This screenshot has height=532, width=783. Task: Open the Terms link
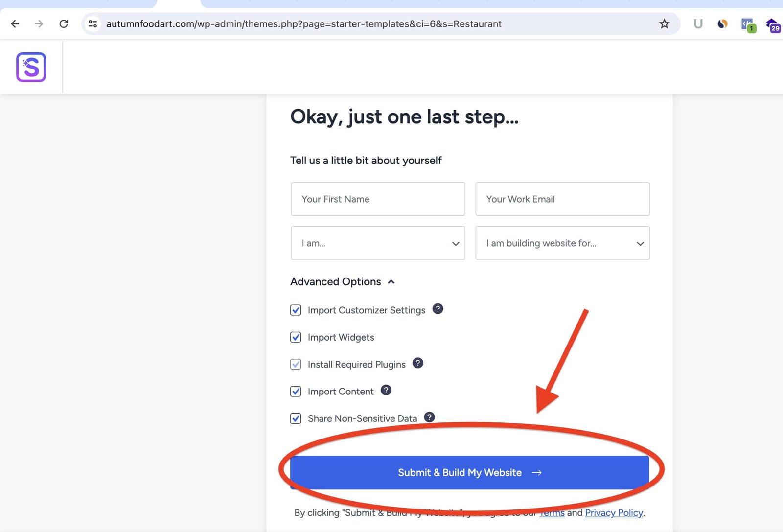pyautogui.click(x=552, y=513)
